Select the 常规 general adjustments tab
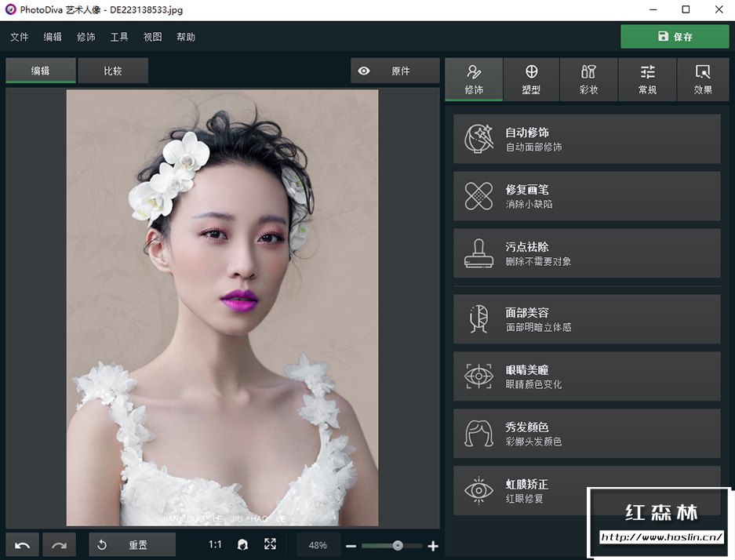The width and height of the screenshot is (735, 560). tap(647, 80)
